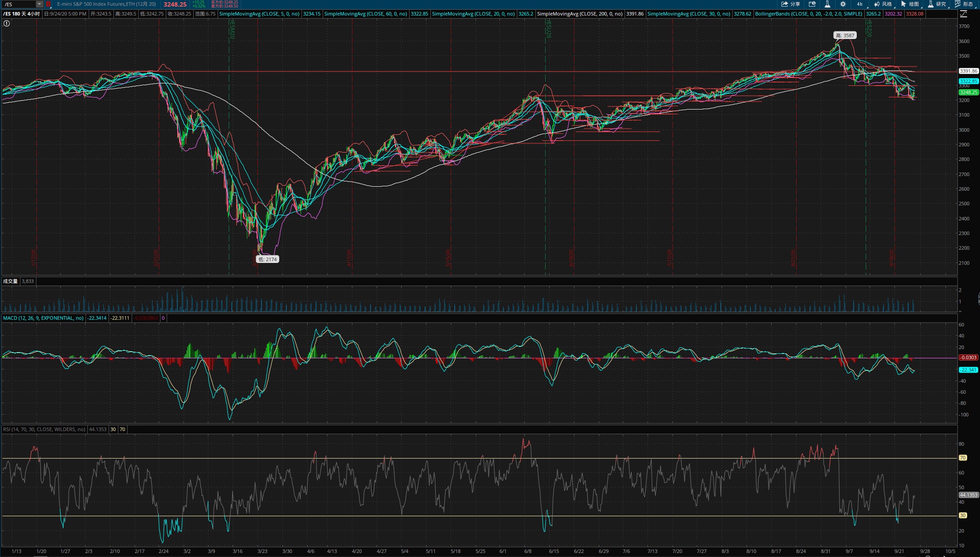Click the 9/21 date on time axis
Viewport: 980px width, 557px height.
899,551
